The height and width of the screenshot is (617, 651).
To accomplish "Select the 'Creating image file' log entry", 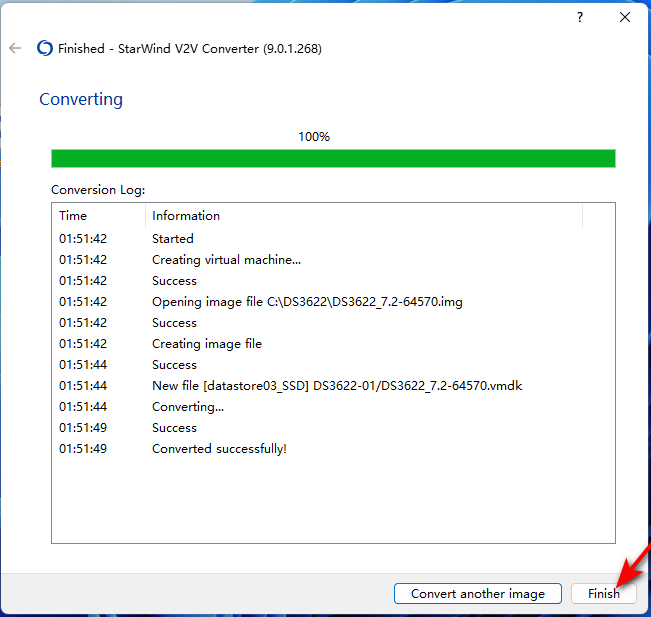I will coord(333,343).
